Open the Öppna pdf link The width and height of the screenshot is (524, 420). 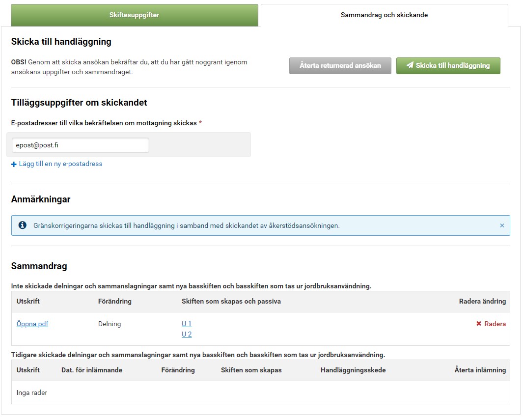click(x=32, y=324)
